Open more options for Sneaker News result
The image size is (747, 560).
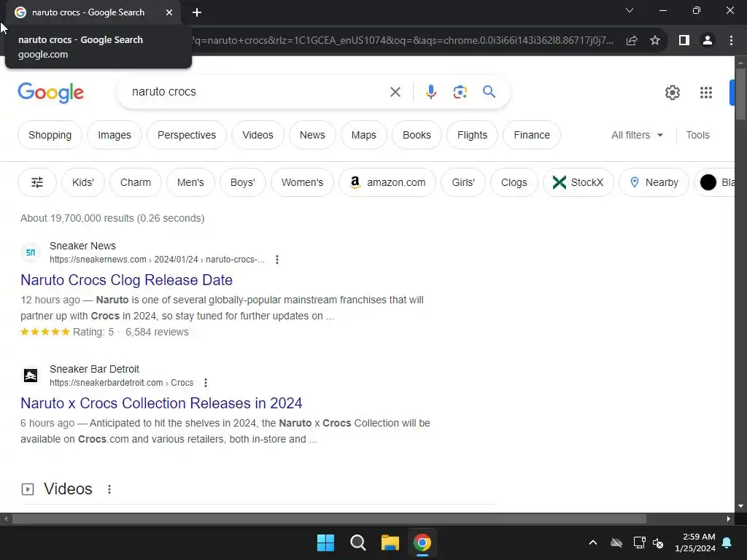coord(276,260)
